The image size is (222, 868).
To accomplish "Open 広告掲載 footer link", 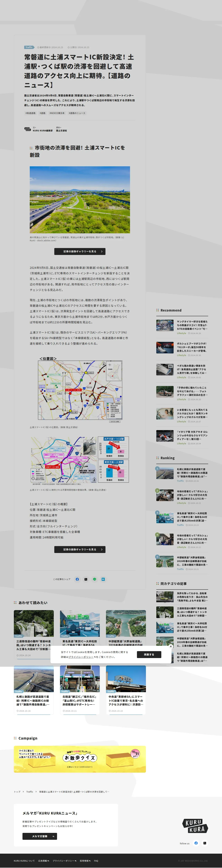I will (43, 861).
